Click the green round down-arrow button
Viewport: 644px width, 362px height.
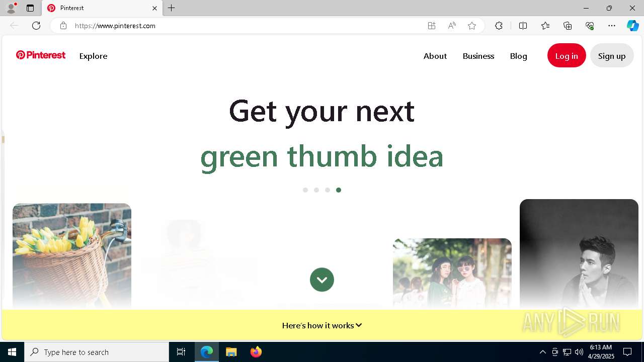pos(322,280)
